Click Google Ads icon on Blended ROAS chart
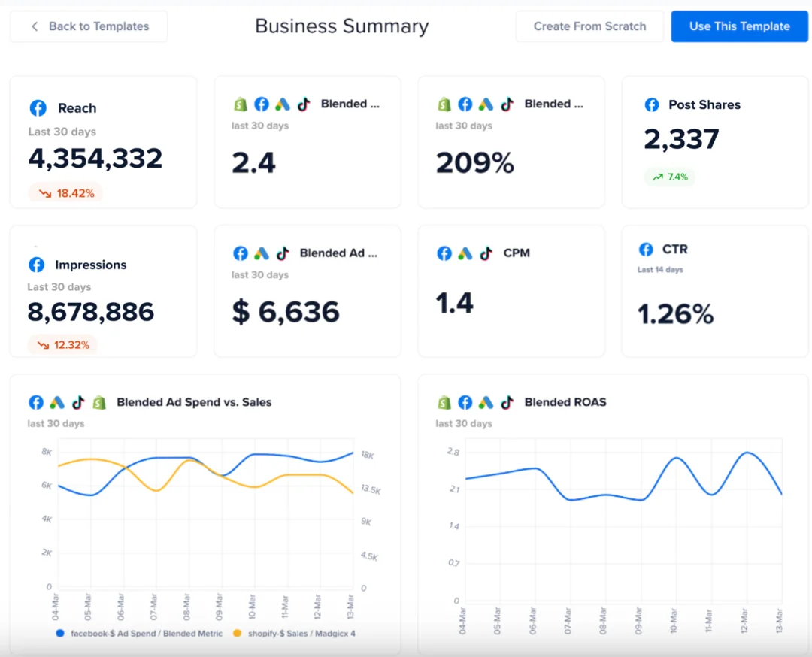Image resolution: width=812 pixels, height=657 pixels. (x=486, y=402)
